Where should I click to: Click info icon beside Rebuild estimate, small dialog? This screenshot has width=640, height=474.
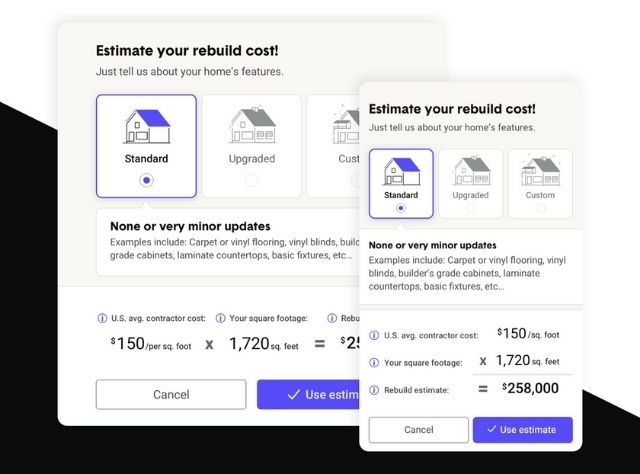click(x=374, y=390)
